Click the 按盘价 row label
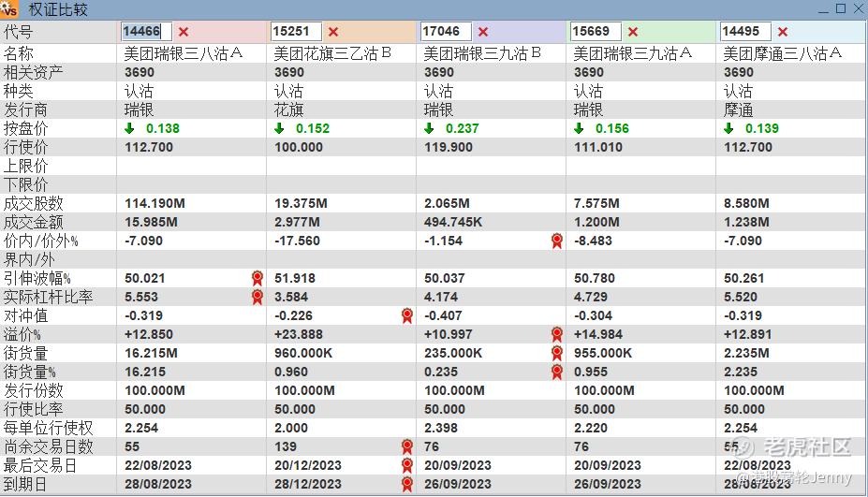This screenshot has width=868, height=497. coord(25,128)
